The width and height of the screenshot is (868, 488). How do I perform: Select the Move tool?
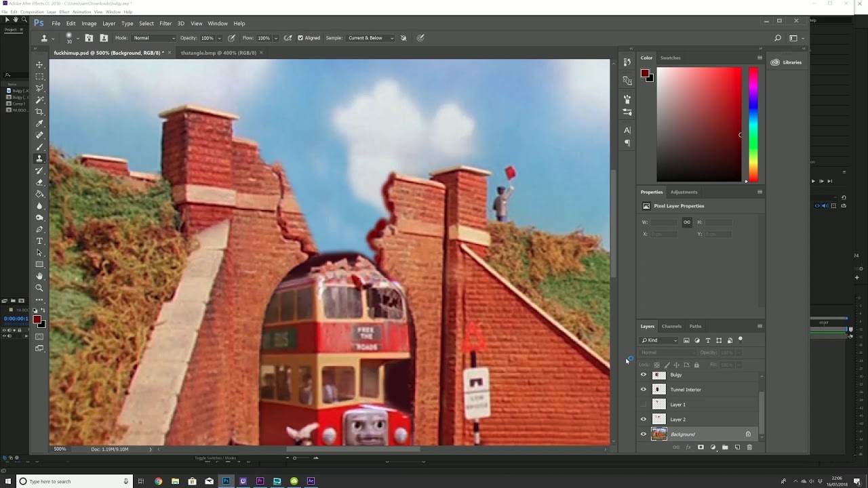(x=39, y=64)
